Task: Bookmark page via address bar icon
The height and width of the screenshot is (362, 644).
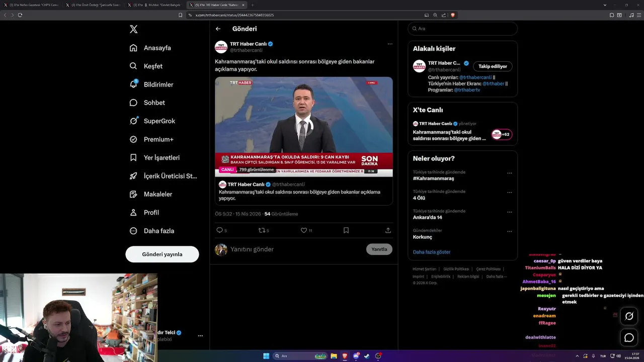Action: pyautogui.click(x=180, y=15)
